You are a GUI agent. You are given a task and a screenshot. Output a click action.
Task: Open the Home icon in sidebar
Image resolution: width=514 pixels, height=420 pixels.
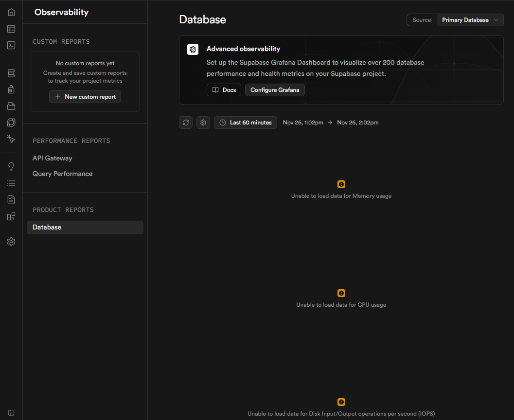tap(11, 13)
